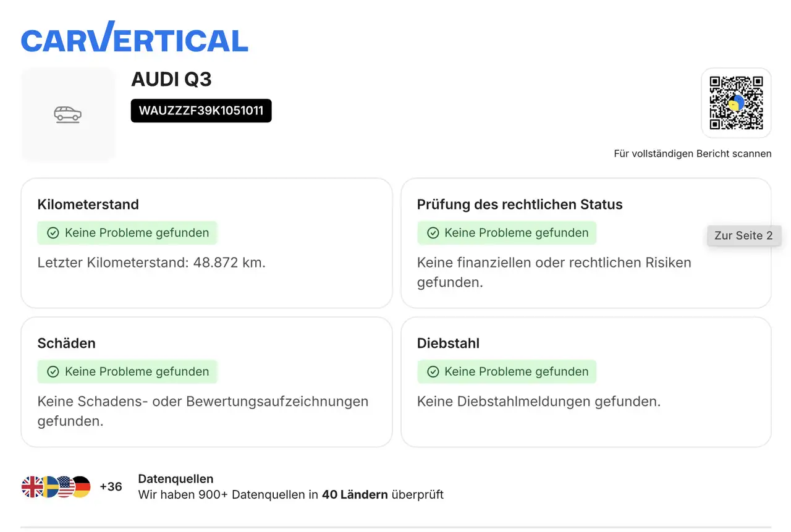Click the Swedish flag icon
Viewport: 791px width, 532px height.
[49, 487]
